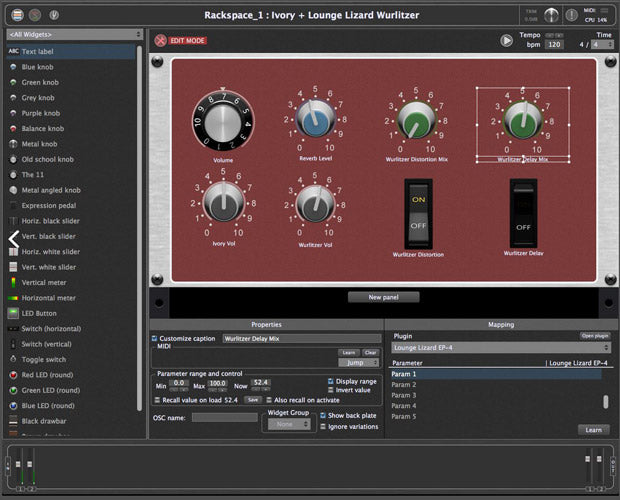Click the New panel button
620x500 pixels.
coord(384,297)
